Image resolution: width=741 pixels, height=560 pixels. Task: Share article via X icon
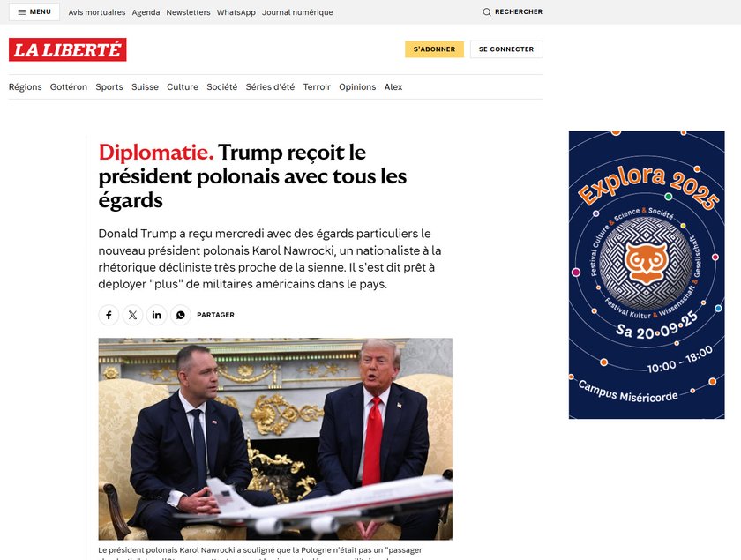[133, 315]
